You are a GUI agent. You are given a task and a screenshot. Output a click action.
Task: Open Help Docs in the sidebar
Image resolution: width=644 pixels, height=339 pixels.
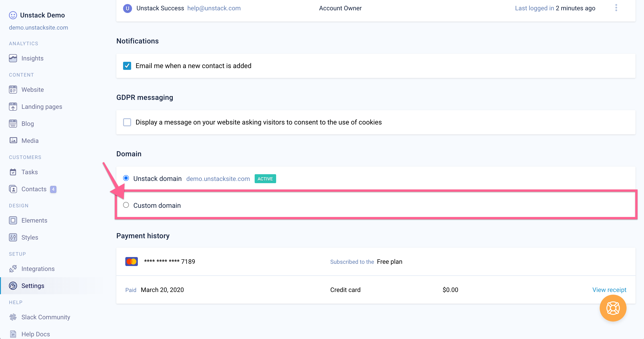36,334
